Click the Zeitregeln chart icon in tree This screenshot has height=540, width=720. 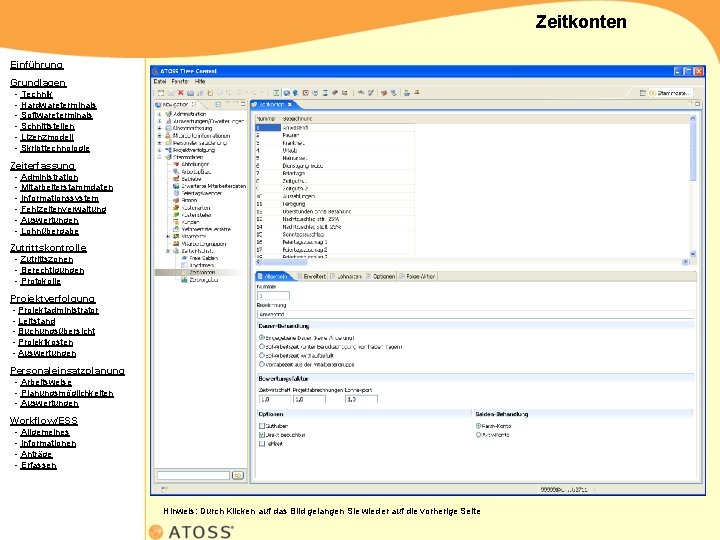(x=184, y=280)
